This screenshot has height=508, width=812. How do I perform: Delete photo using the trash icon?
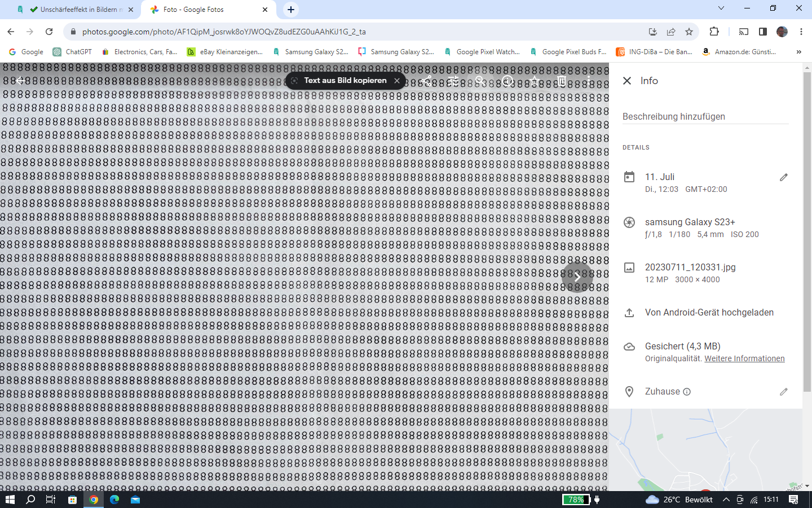click(x=562, y=81)
